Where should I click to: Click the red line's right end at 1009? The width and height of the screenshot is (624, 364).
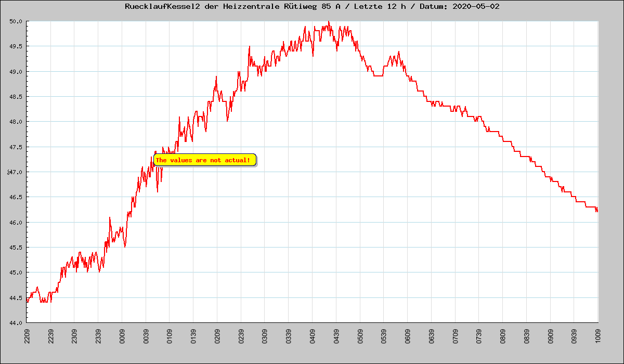point(597,210)
